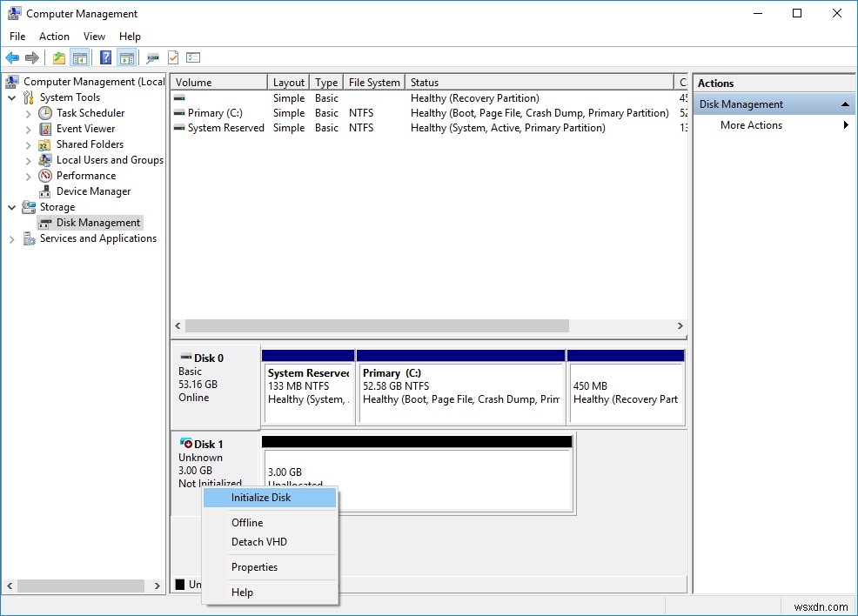Click the checkmark Properties toolbar icon
Screen dimensions: 858x616
(173, 57)
